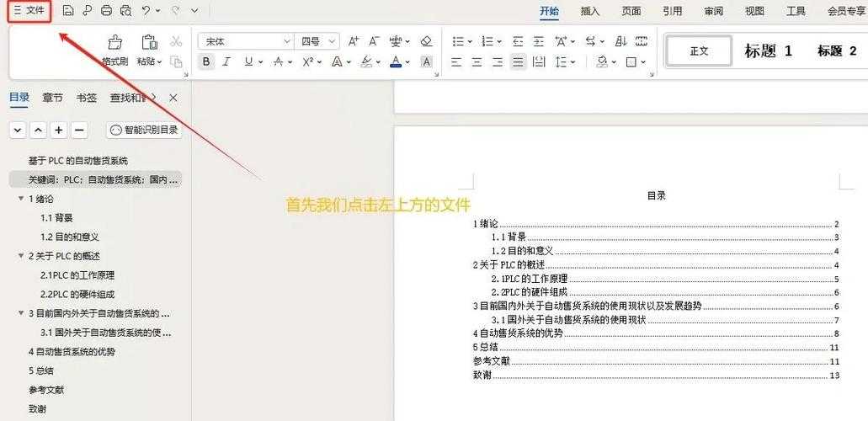Image resolution: width=868 pixels, height=421 pixels.
Task: Click the decrease indent icon
Action: click(518, 41)
